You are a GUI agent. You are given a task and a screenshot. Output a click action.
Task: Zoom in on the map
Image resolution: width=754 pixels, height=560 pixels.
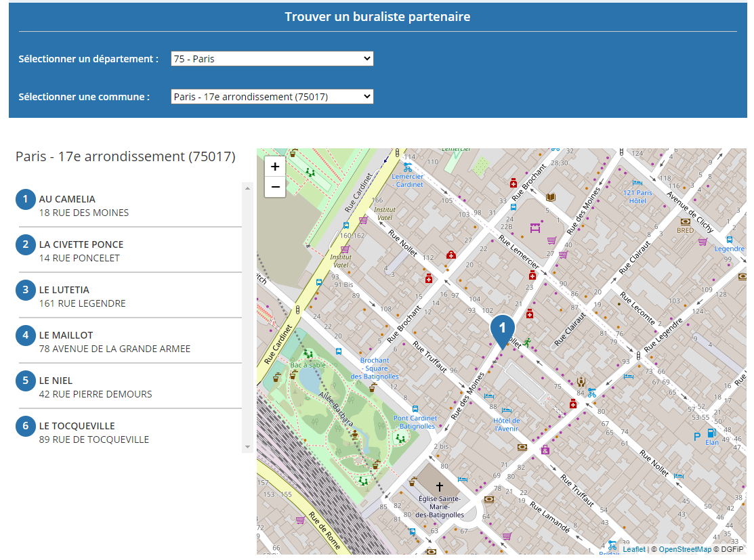(275, 167)
